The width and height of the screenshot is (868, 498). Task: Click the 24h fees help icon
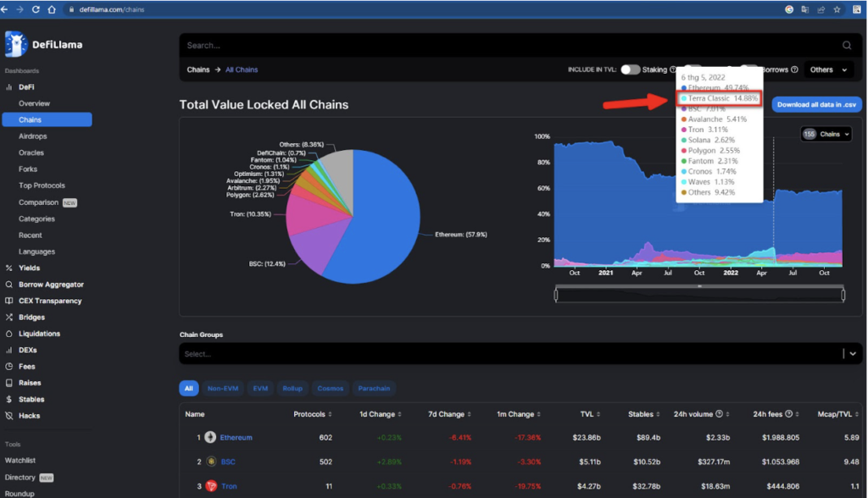(x=789, y=414)
